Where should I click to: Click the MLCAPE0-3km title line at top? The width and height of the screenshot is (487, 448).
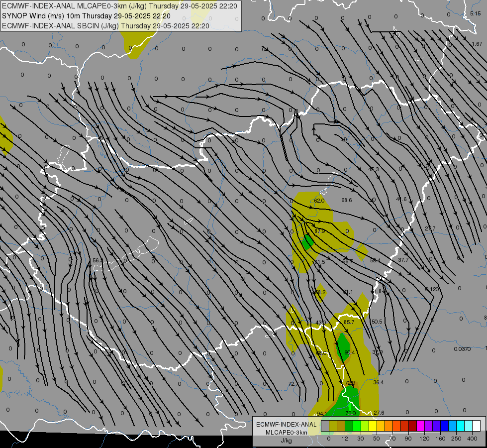point(119,6)
